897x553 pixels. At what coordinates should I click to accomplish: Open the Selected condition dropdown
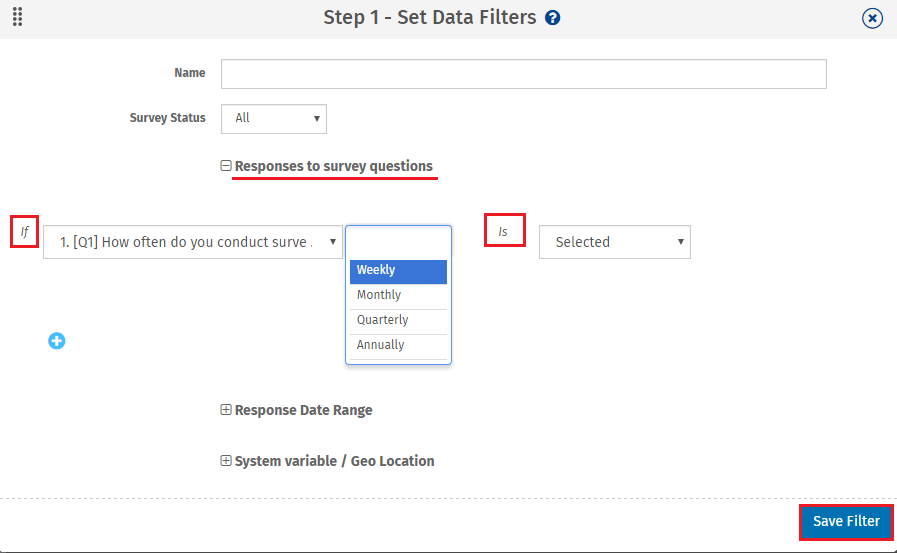[614, 242]
